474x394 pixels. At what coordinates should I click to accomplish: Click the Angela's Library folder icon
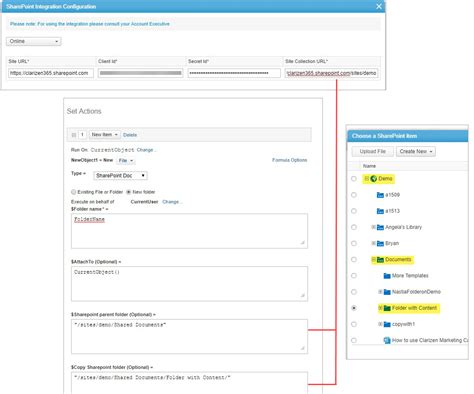(380, 227)
